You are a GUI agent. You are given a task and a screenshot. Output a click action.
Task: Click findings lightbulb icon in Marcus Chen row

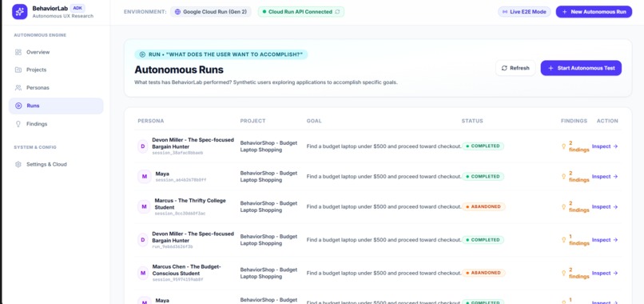click(x=564, y=273)
